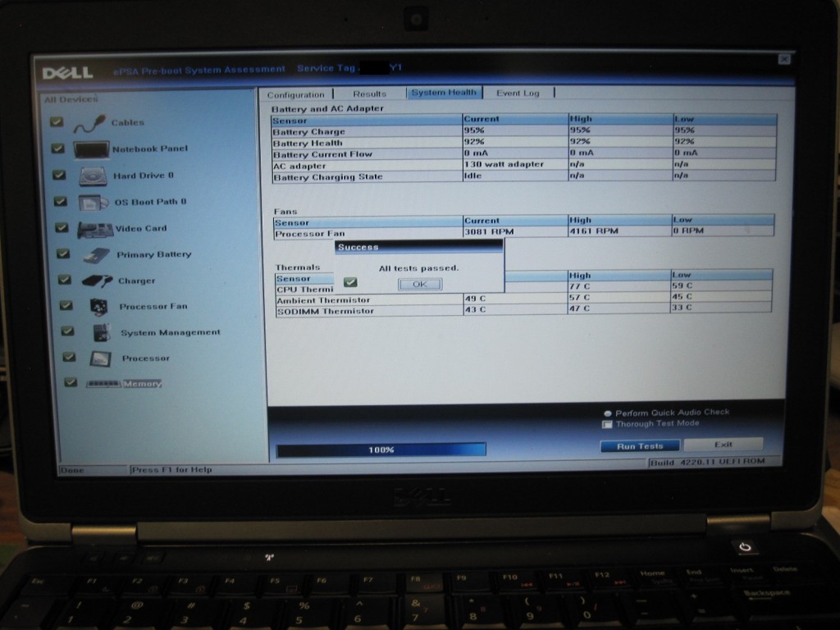Toggle the Processor Fan checkbox
Screen dimensions: 840x630
pos(66,305)
